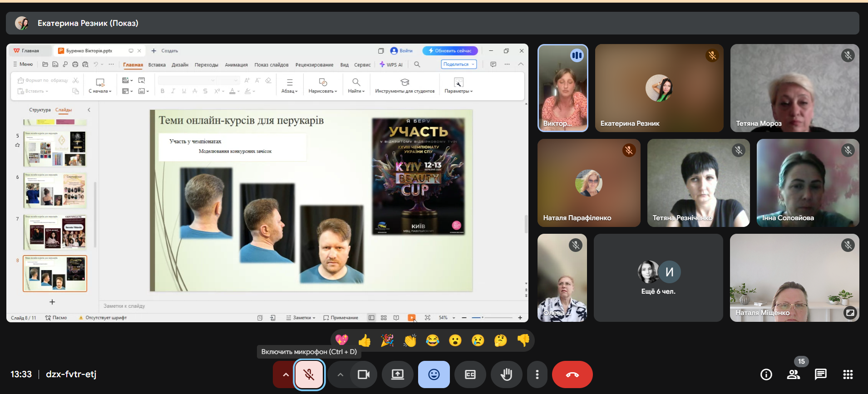
Task: Unmute microphone with the highlighted mic button
Action: click(x=309, y=374)
